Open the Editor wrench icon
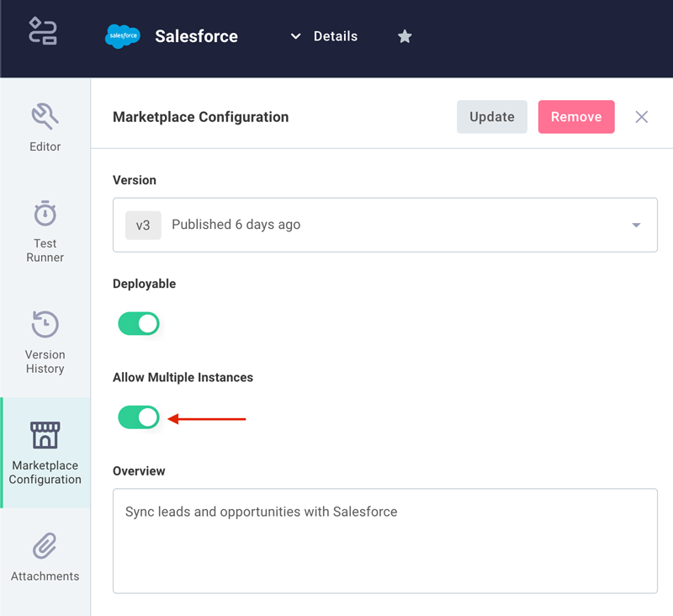Image resolution: width=673 pixels, height=616 pixels. click(45, 116)
